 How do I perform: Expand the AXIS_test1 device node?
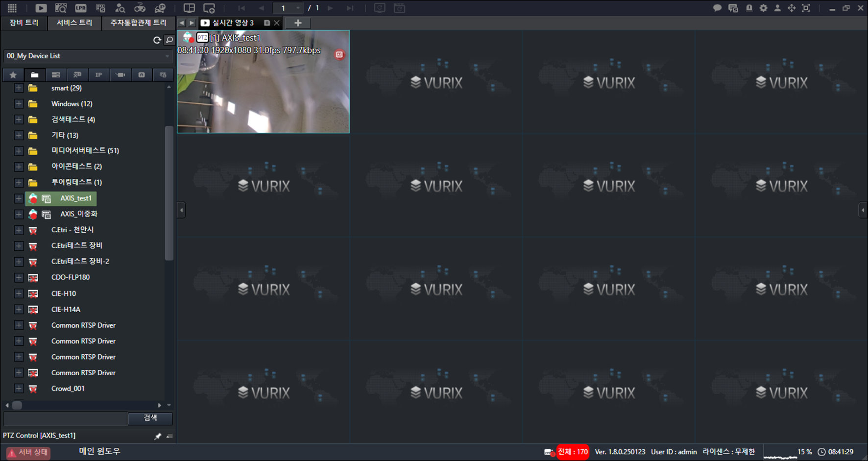(19, 198)
